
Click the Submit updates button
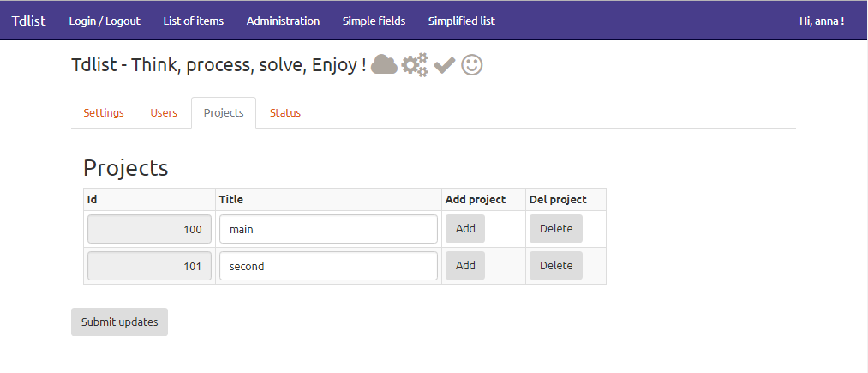pos(120,322)
